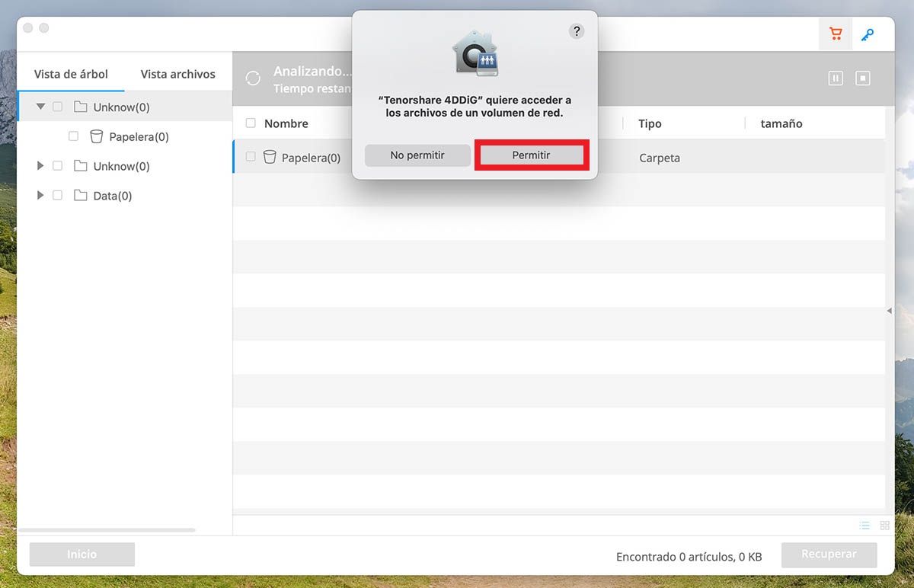
Task: Collapse the side panel arrow at right edge
Action: (889, 311)
